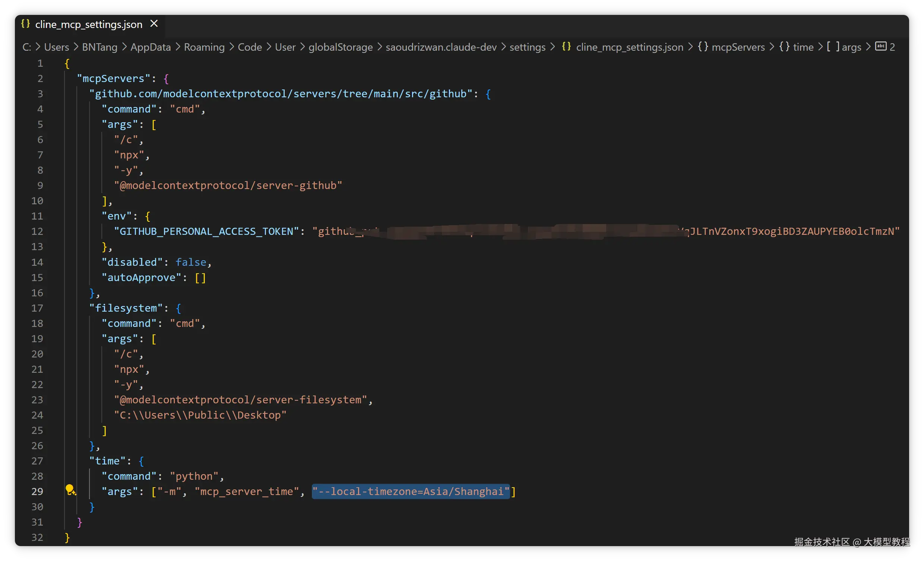The width and height of the screenshot is (924, 561).
Task: Click the JSON braces icon in breadcrumb file name
Action: tap(566, 47)
